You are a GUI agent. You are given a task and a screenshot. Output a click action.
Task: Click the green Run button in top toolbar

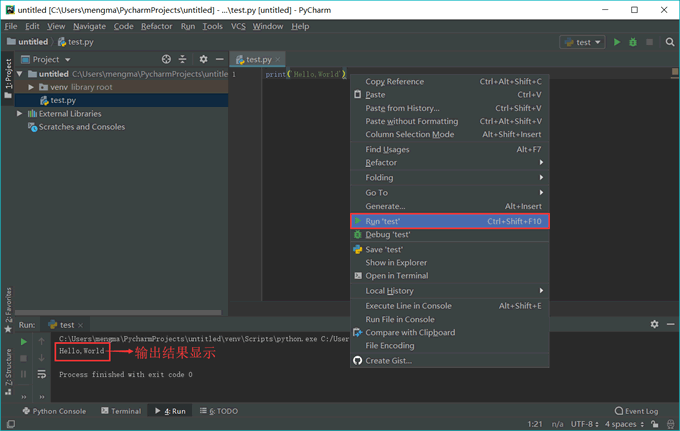(x=617, y=42)
